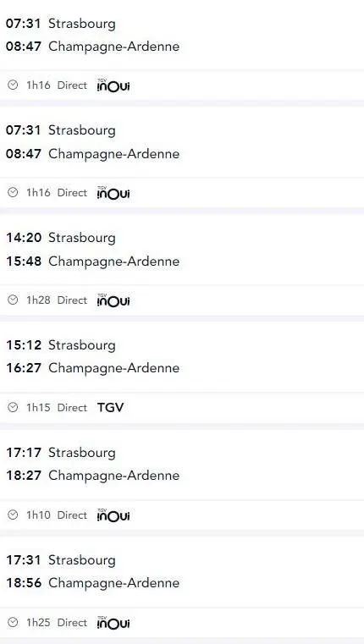The image size is (364, 644).
Task: Tap the TGV logo on the 15:12 trip
Action: pos(110,407)
